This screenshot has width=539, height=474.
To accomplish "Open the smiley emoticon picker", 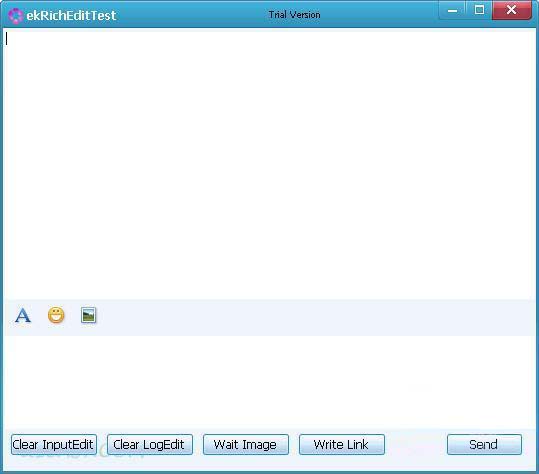I will point(56,315).
